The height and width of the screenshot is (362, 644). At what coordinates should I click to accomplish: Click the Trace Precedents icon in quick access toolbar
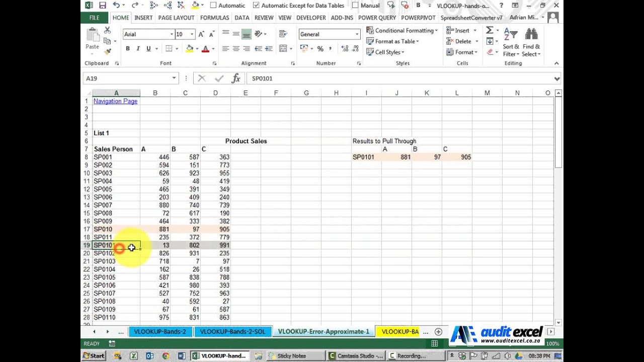tap(154, 5)
